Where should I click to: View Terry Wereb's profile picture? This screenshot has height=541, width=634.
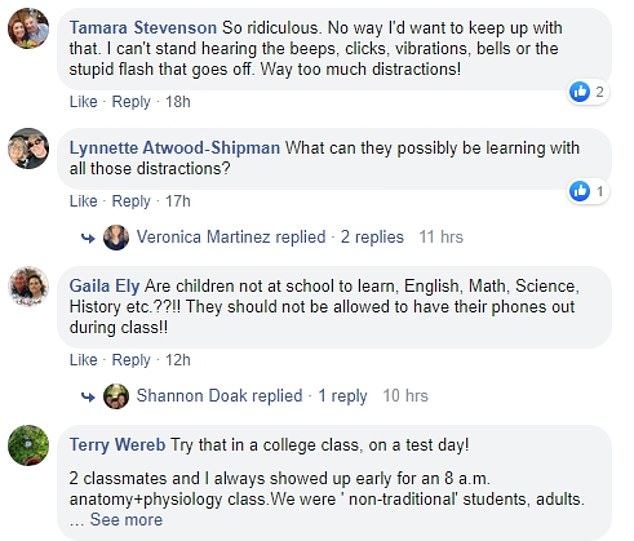[28, 445]
